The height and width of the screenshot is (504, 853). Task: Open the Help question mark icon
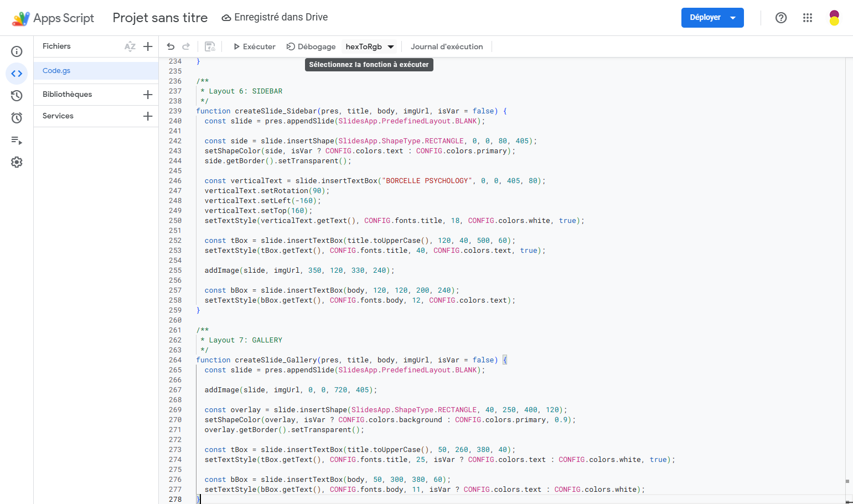[781, 18]
